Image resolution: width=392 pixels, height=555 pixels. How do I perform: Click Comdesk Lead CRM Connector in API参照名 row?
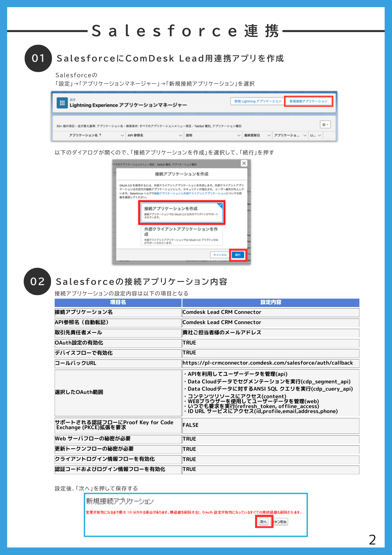[x=222, y=322]
